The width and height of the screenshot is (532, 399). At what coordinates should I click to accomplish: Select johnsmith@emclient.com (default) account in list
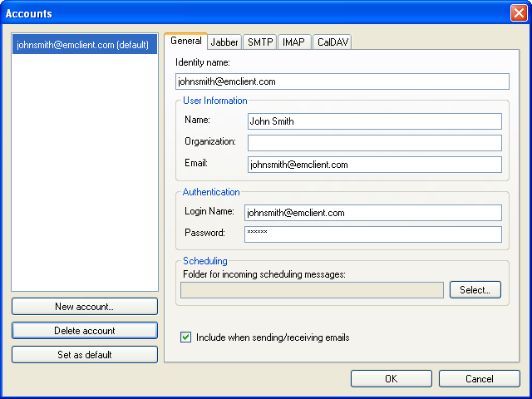tap(85, 45)
